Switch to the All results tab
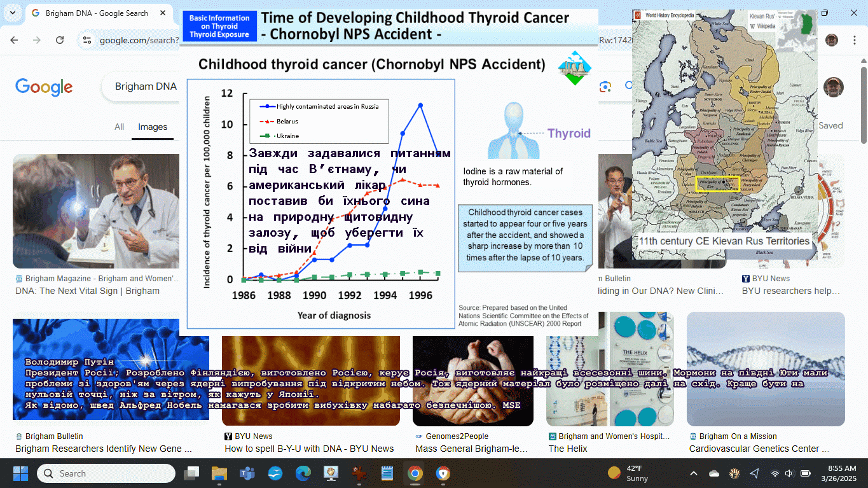 [x=119, y=127]
